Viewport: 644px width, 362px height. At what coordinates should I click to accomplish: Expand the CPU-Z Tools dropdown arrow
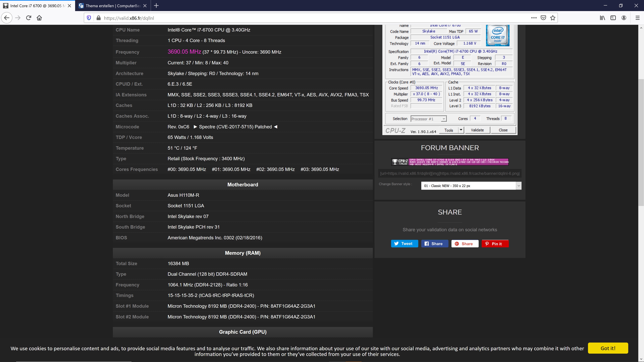click(x=461, y=130)
